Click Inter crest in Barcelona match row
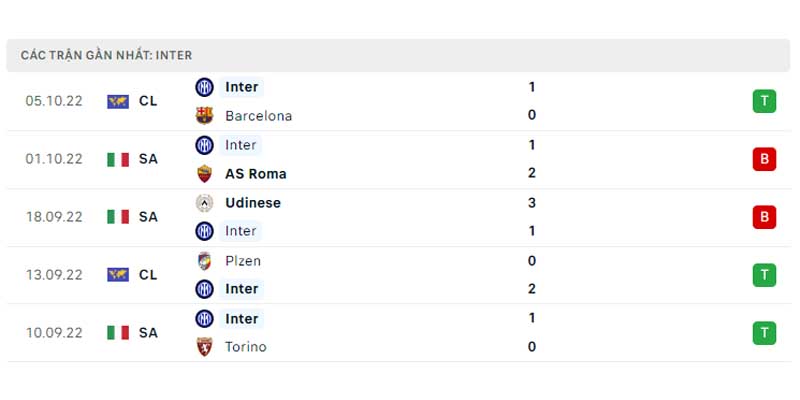Viewport: 800px width, 400px height. [x=204, y=87]
